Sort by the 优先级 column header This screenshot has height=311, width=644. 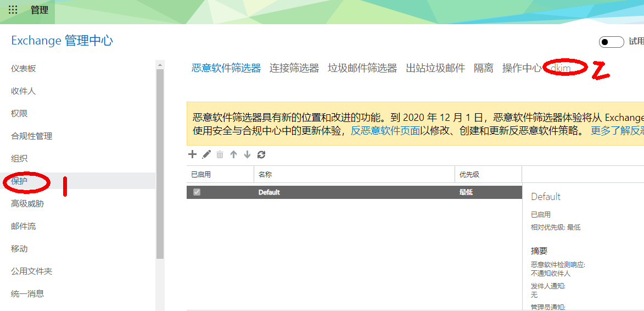coord(469,174)
